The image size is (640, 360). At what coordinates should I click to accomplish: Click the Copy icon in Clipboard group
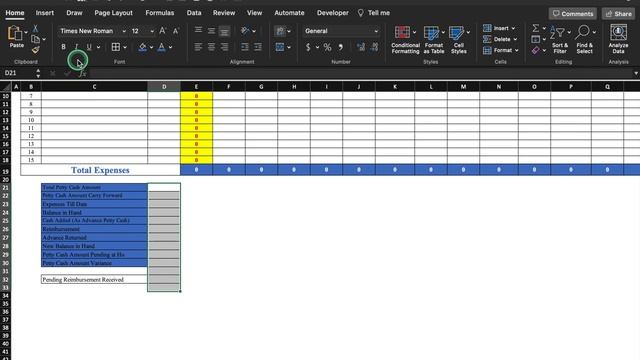tap(36, 39)
